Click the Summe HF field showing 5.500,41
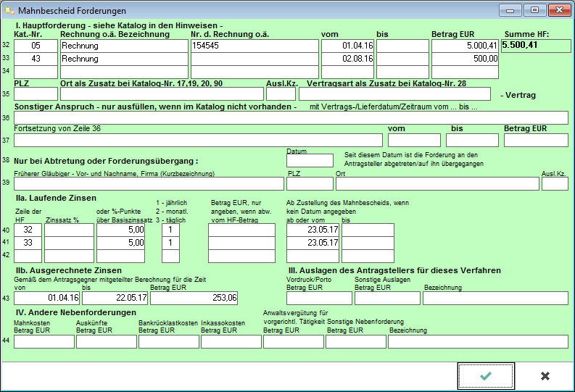 pyautogui.click(x=536, y=46)
